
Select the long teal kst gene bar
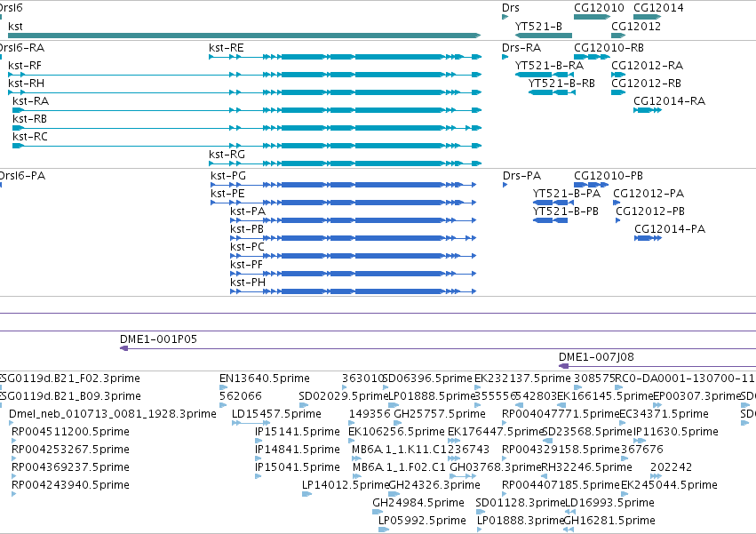pyautogui.click(x=244, y=36)
